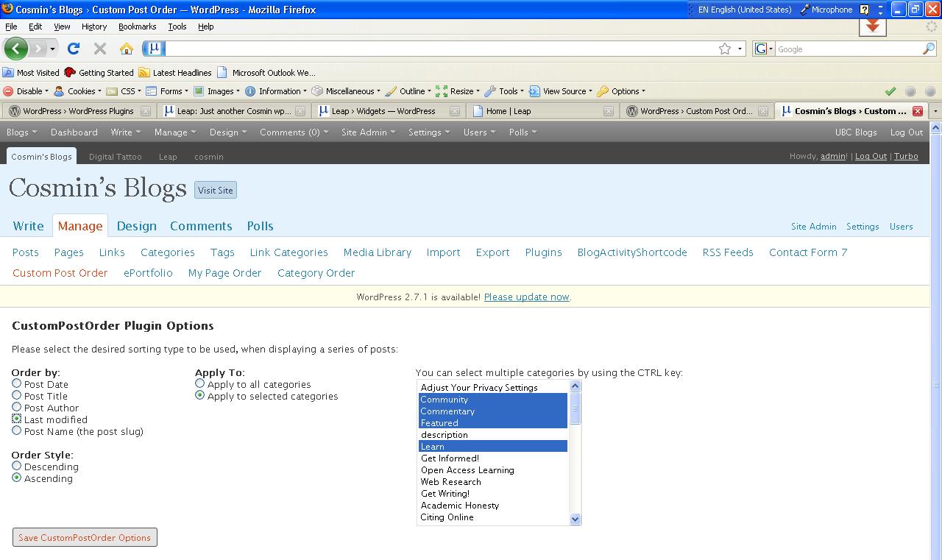This screenshot has height=560, width=942.
Task: Bookmark this page with the star icon
Action: click(x=725, y=49)
